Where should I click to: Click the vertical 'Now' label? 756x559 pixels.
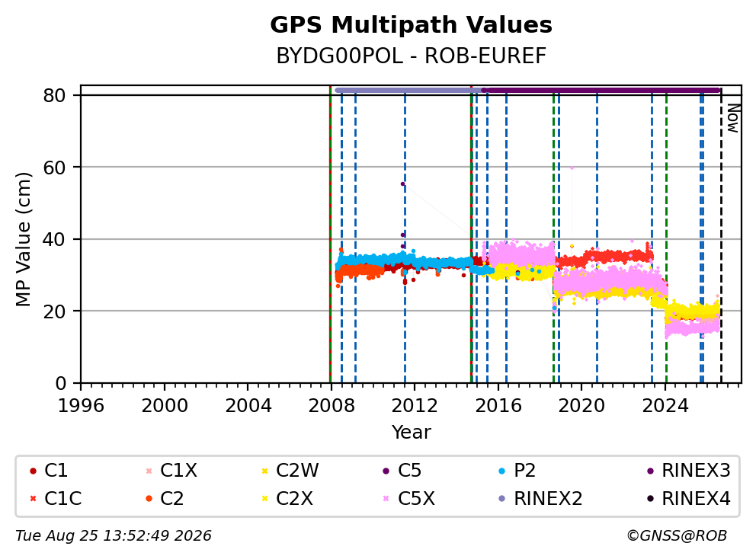click(733, 119)
